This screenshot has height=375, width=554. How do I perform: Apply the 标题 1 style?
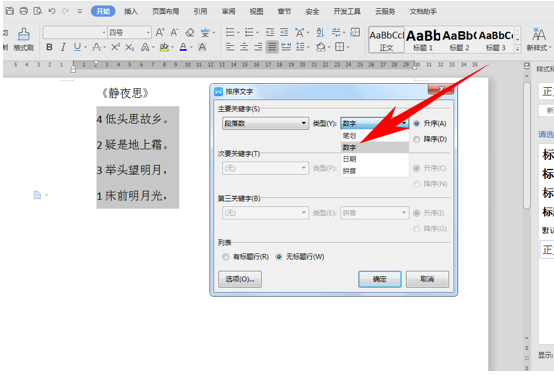point(423,40)
